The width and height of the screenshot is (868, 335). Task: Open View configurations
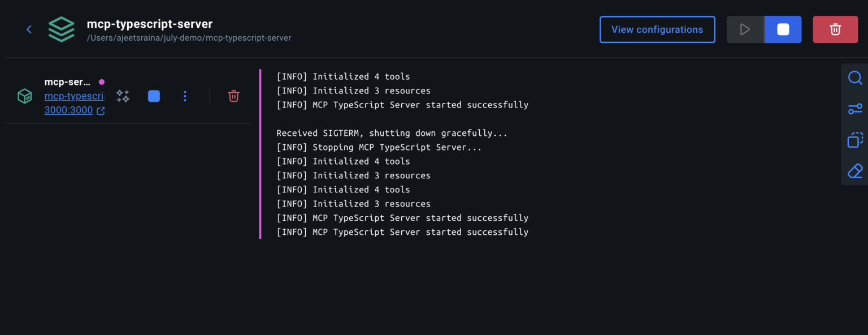coord(657,29)
